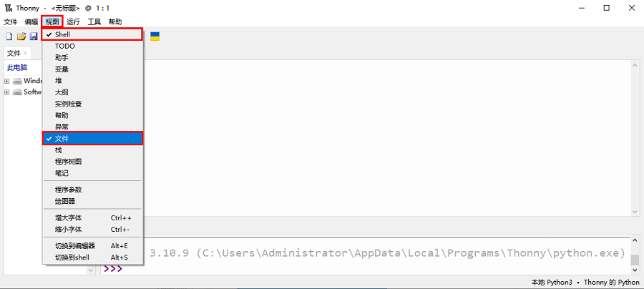Click the Shell prompt input area

(358, 270)
